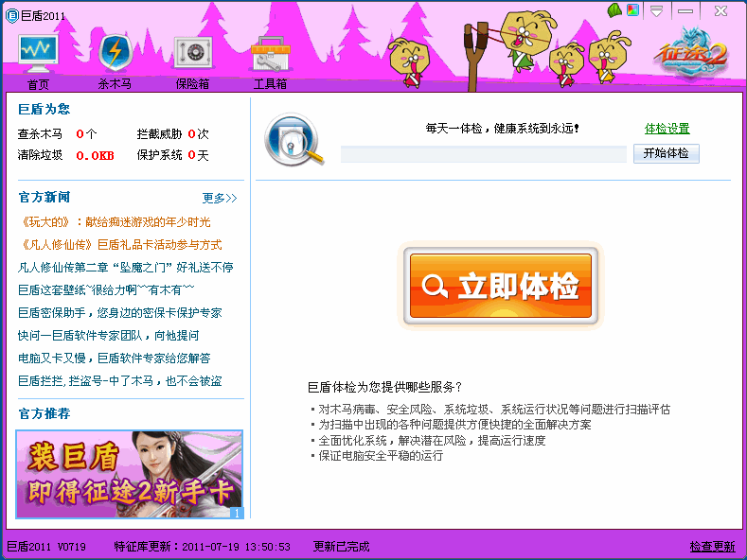Image resolution: width=747 pixels, height=560 pixels.
Task: Click the 拦截威胁 0次 statistic
Action: (x=173, y=134)
